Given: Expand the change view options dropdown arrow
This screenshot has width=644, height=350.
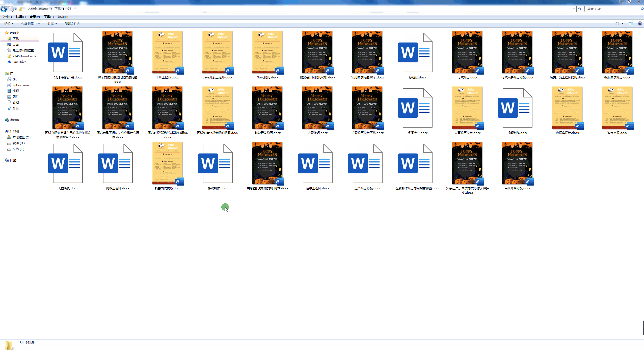Looking at the screenshot, I should 622,23.
